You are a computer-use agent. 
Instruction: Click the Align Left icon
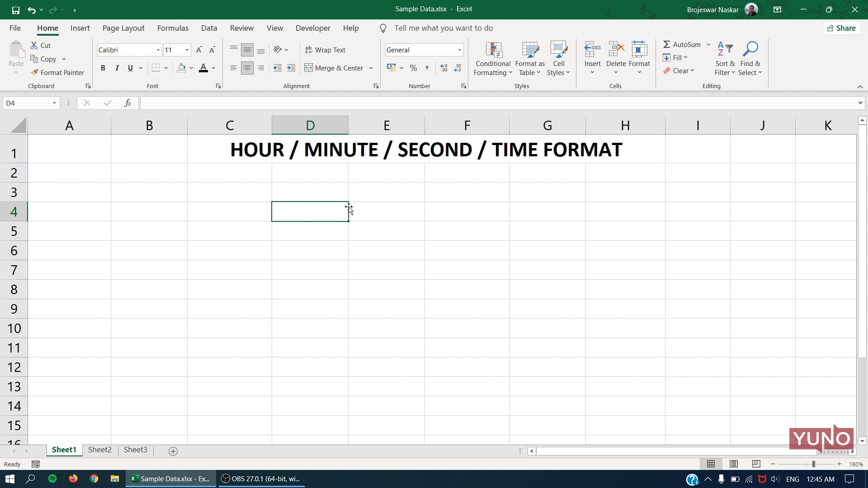click(233, 68)
